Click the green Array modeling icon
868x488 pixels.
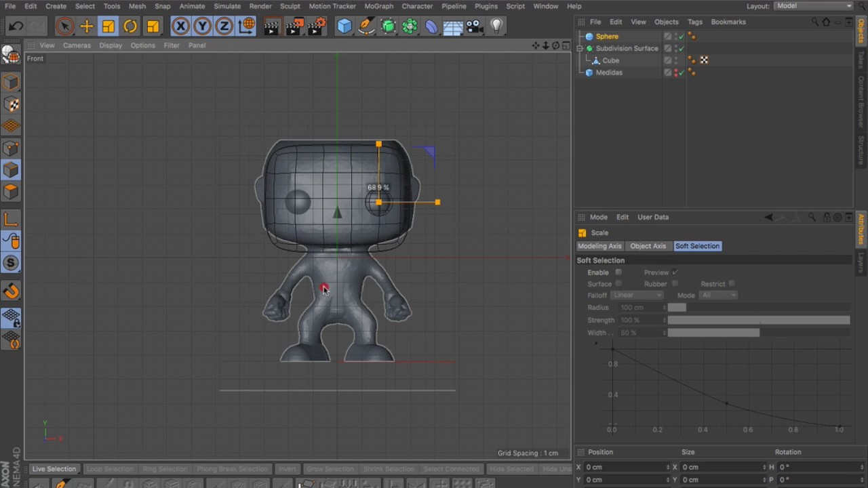[x=410, y=26]
